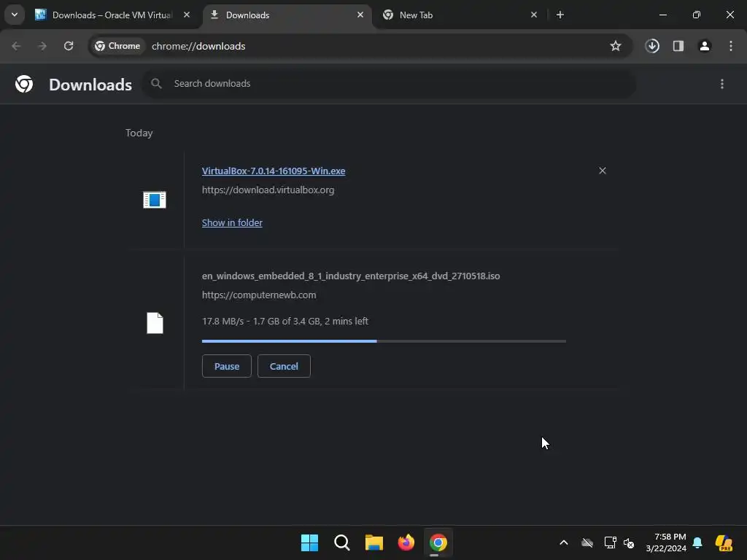
Task: Open the network tray icon
Action: pyautogui.click(x=611, y=542)
